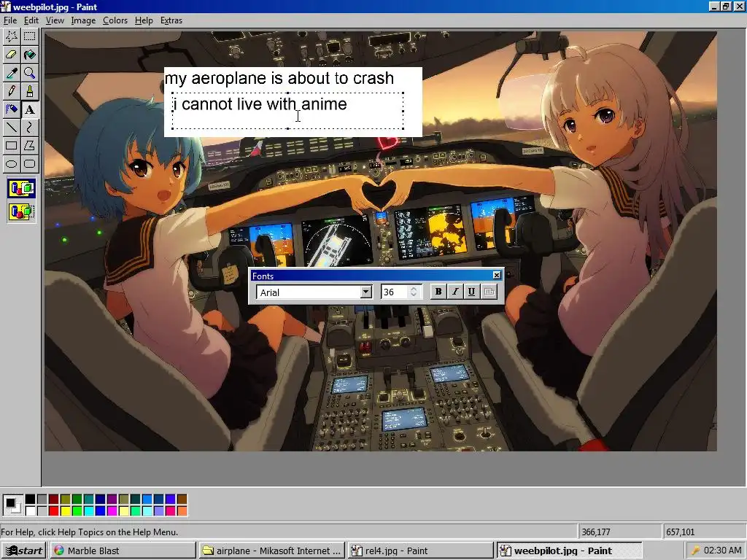The width and height of the screenshot is (747, 560).
Task: Select the rectangular Select tool
Action: pos(29,36)
